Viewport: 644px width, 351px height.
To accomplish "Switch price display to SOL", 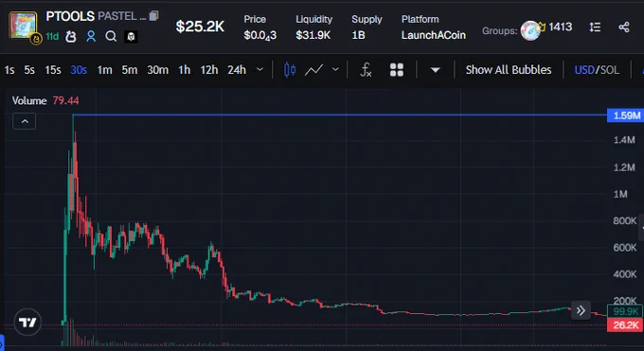I will 609,70.
